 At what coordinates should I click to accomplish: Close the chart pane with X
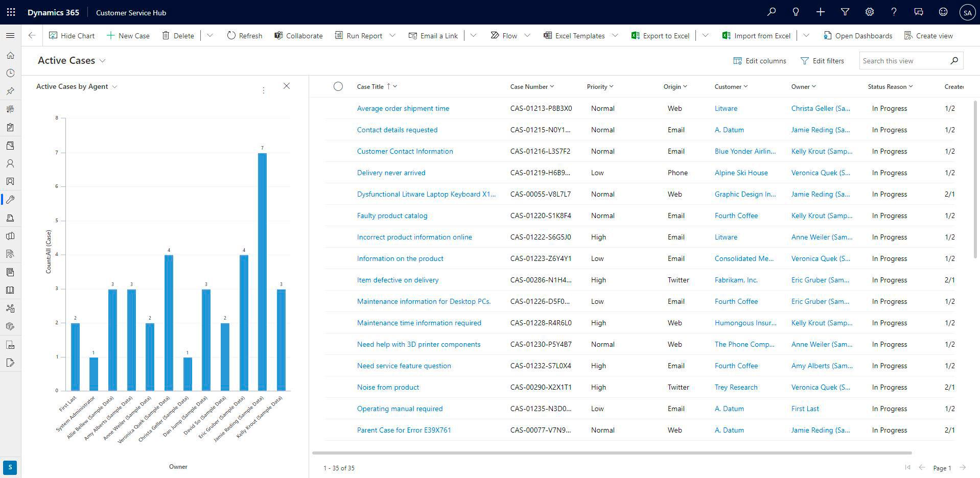(x=287, y=86)
